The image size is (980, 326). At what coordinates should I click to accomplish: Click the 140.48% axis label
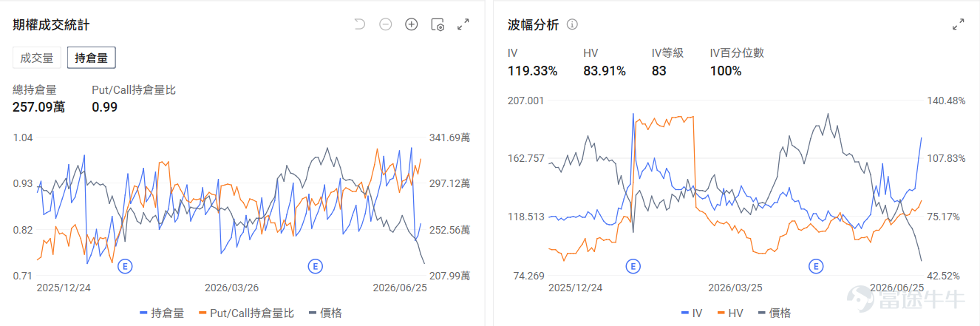pyautogui.click(x=947, y=101)
